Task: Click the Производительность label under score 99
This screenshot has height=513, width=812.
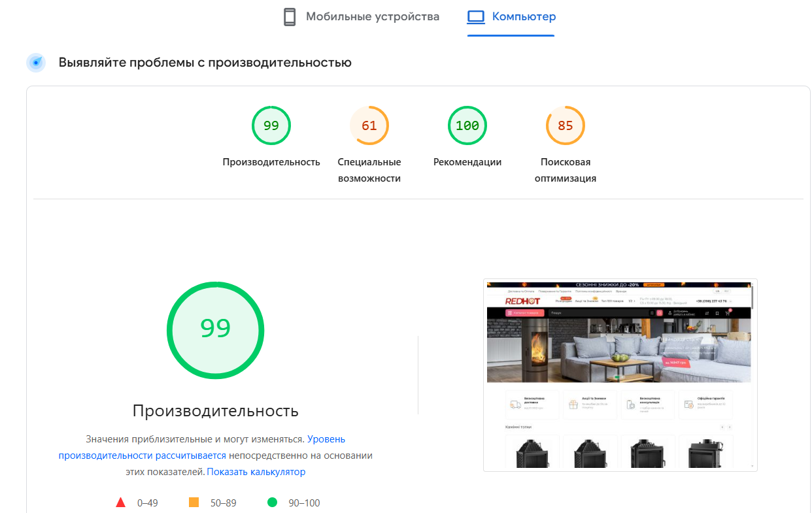Action: [271, 162]
